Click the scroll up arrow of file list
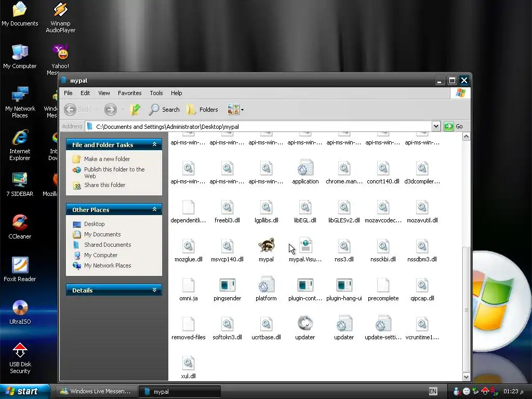This screenshot has height=399, width=532. point(466,137)
